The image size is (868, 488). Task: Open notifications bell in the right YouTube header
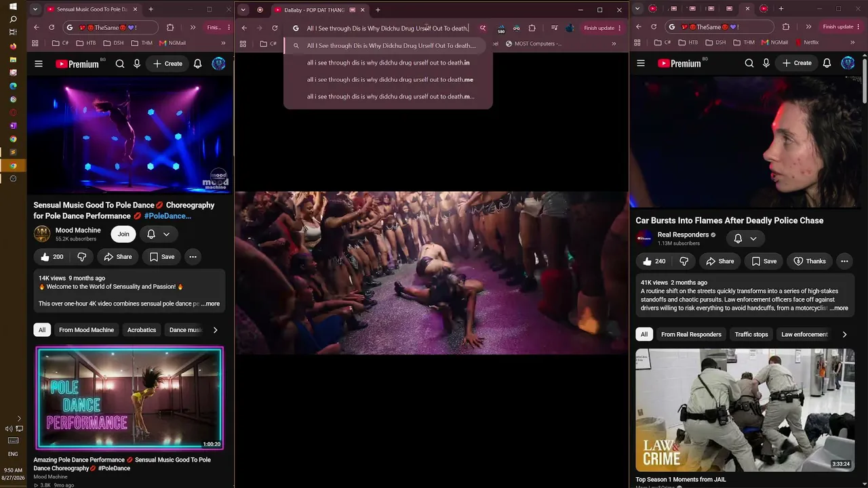(x=827, y=63)
